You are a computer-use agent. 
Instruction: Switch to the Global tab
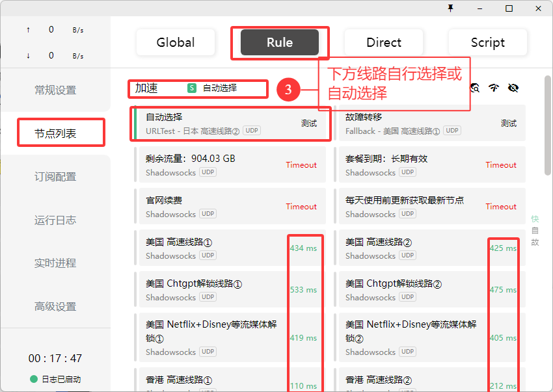coord(175,42)
